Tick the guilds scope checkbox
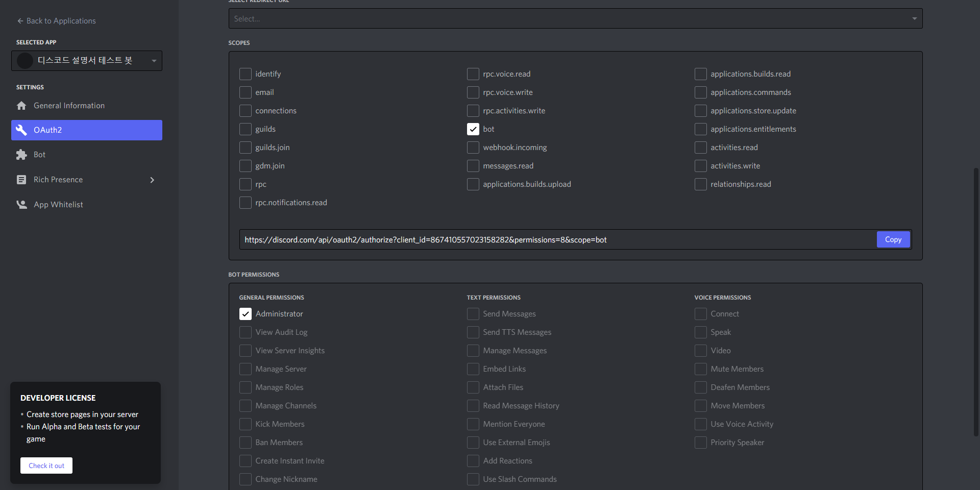This screenshot has width=980, height=490. pos(246,129)
